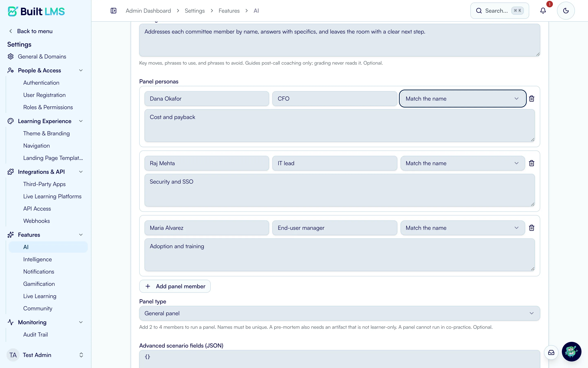The height and width of the screenshot is (368, 588).
Task: Collapse the Integrations & API section
Action: tap(81, 172)
